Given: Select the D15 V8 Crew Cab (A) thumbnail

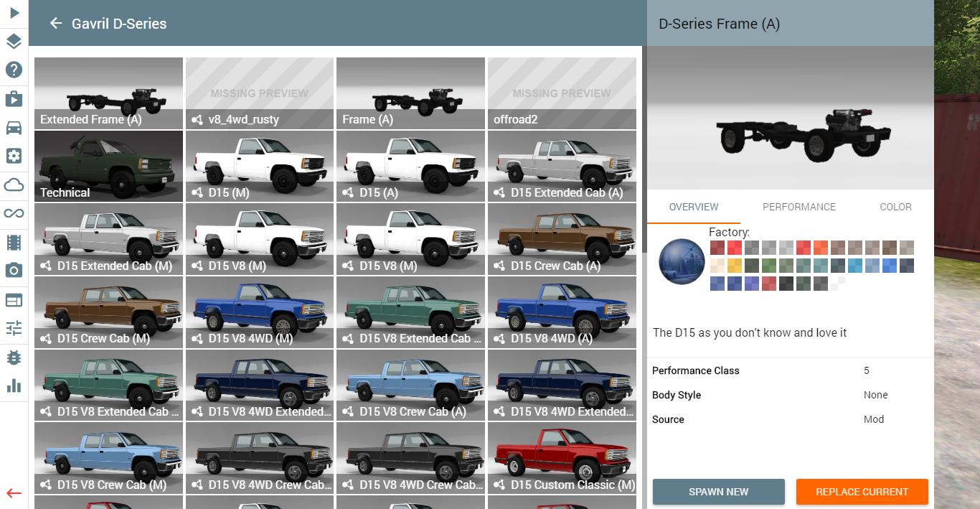Looking at the screenshot, I should pos(411,385).
